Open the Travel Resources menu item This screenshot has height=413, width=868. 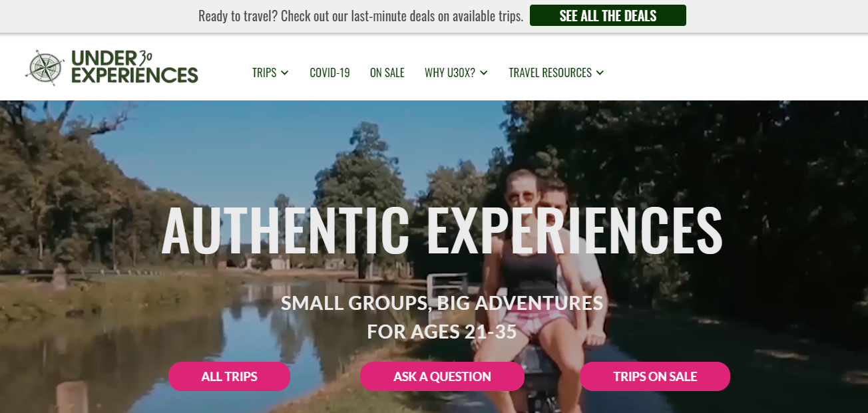550,72
